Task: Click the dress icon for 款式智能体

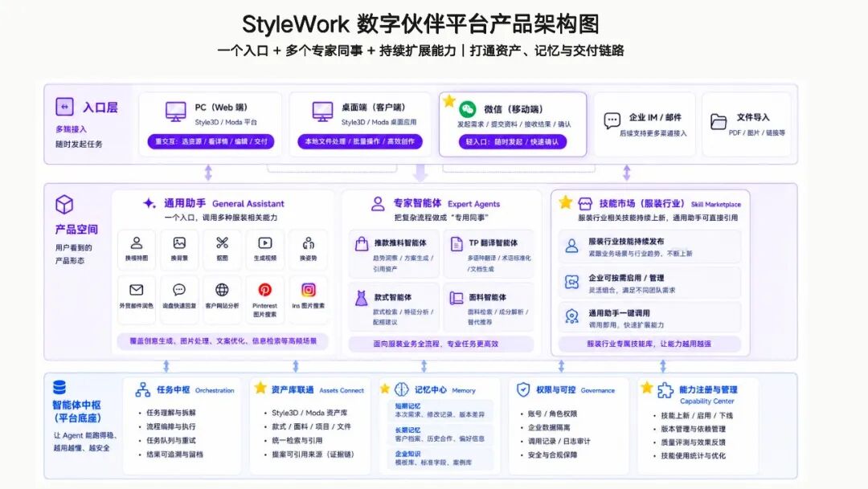Action: coord(361,298)
